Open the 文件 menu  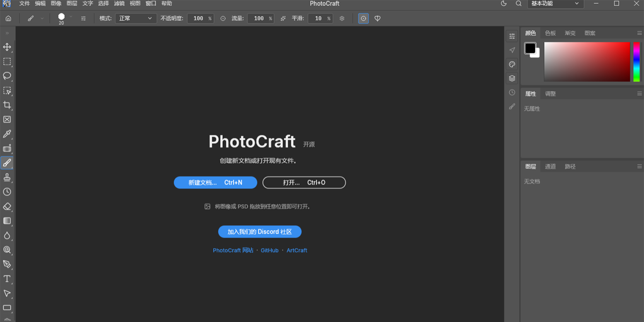[25, 3]
